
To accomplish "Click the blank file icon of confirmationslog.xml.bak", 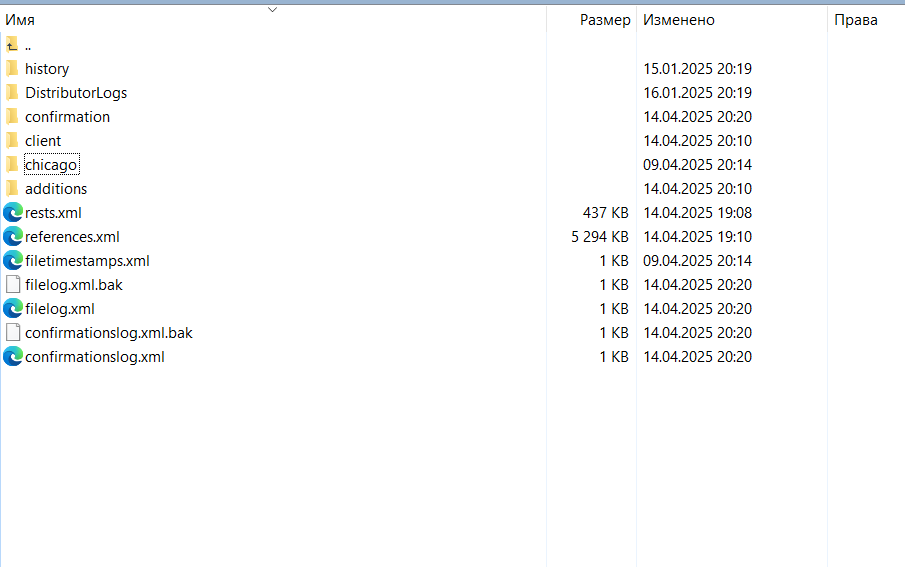I will [x=13, y=333].
